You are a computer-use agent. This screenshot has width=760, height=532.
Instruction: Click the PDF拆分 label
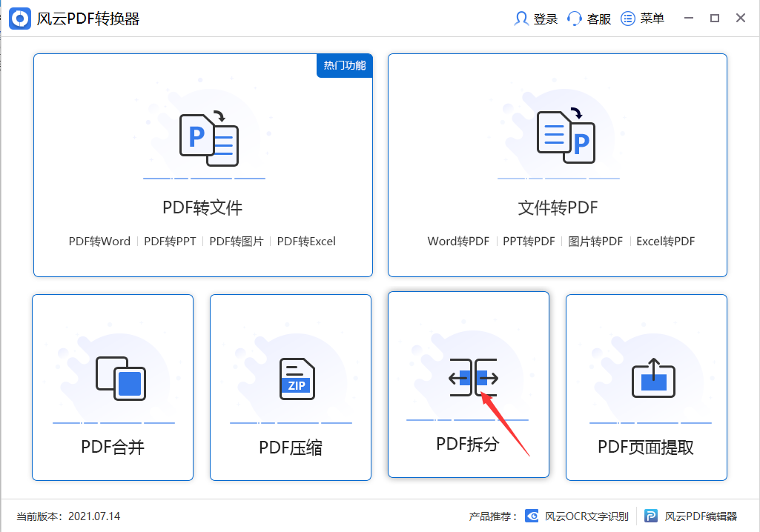[468, 444]
